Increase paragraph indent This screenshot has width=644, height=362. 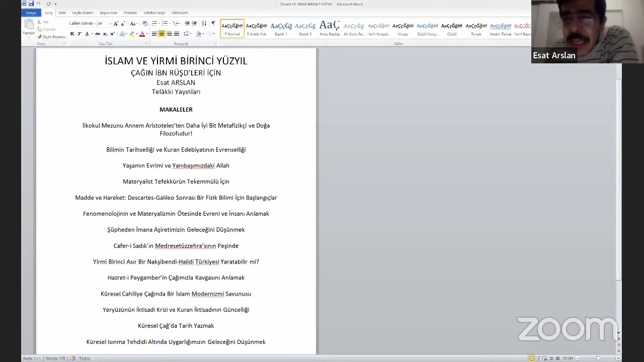194,24
